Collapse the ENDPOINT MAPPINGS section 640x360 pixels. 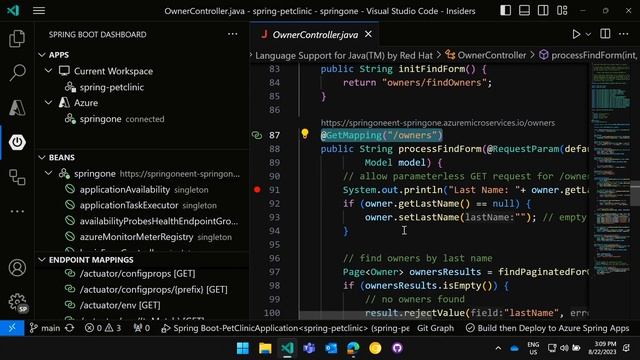point(42,260)
